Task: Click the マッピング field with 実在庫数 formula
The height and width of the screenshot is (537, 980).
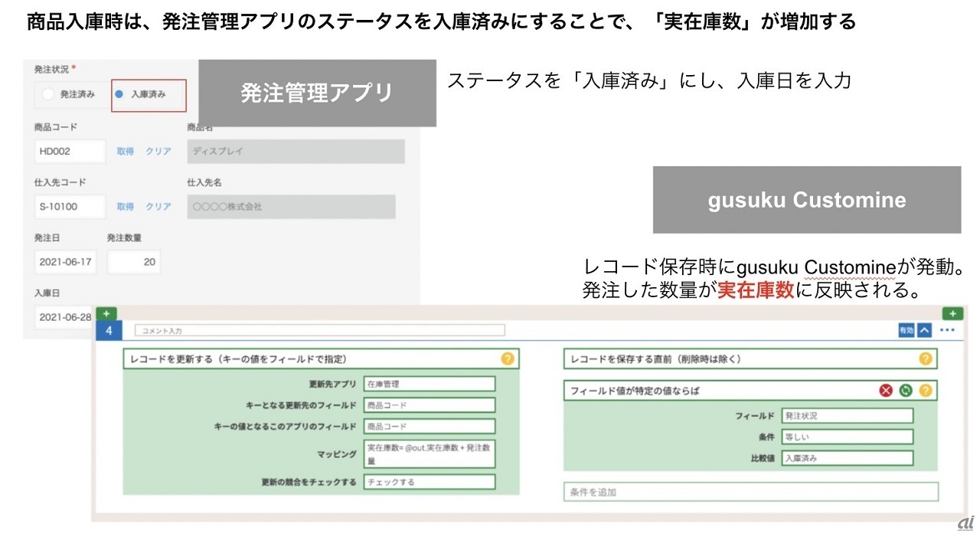Action: click(430, 454)
